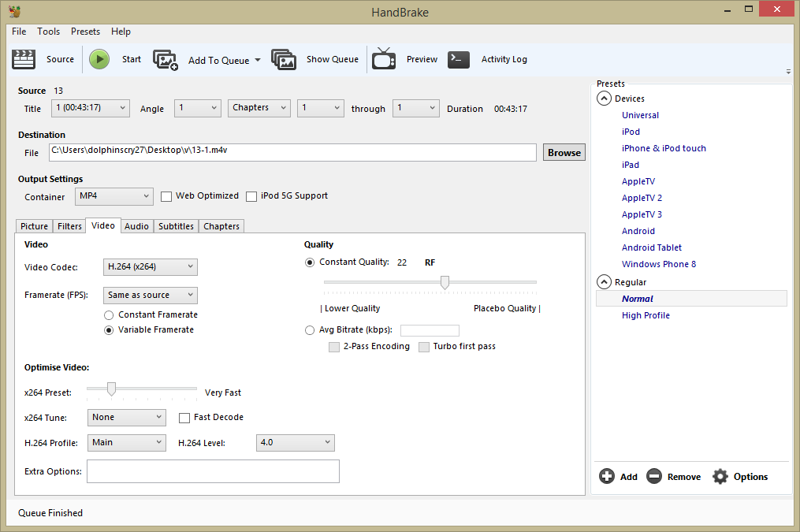
Task: Select the High Profile preset
Action: pos(646,316)
